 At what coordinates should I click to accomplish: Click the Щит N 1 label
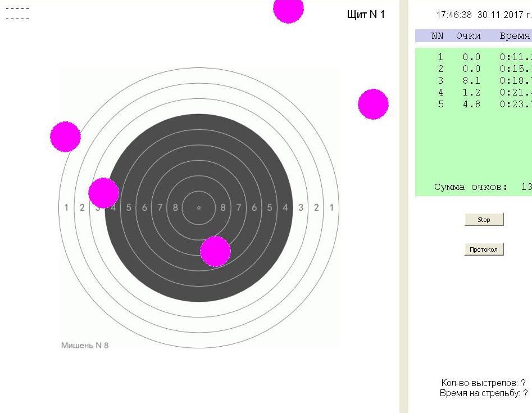(x=366, y=15)
